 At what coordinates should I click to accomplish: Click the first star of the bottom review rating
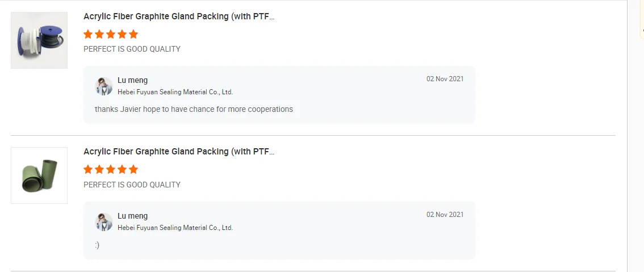tap(88, 169)
